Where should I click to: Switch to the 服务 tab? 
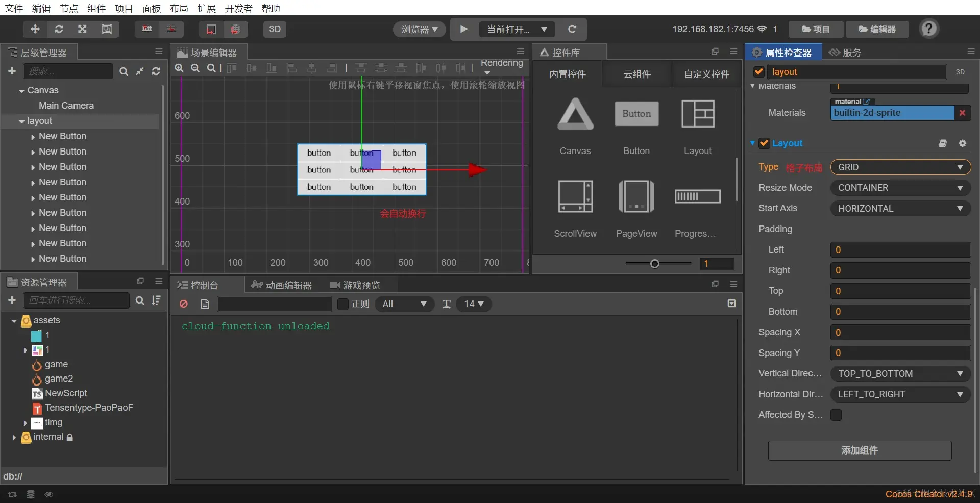tap(845, 53)
